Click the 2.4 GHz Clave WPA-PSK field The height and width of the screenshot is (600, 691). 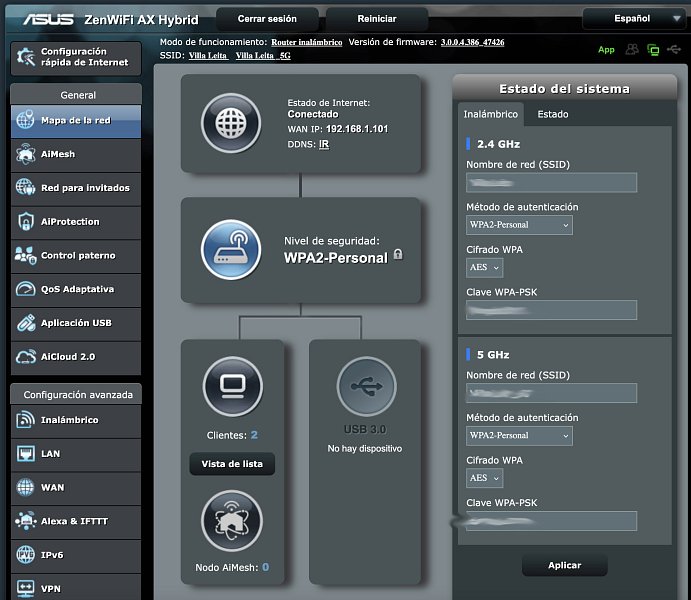[x=551, y=310]
